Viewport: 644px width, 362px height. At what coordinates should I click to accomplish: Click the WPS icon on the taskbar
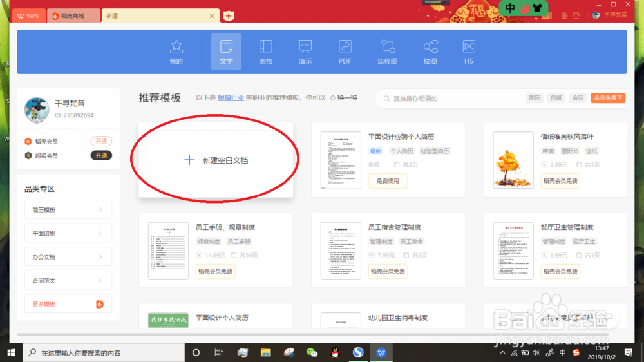tap(381, 352)
